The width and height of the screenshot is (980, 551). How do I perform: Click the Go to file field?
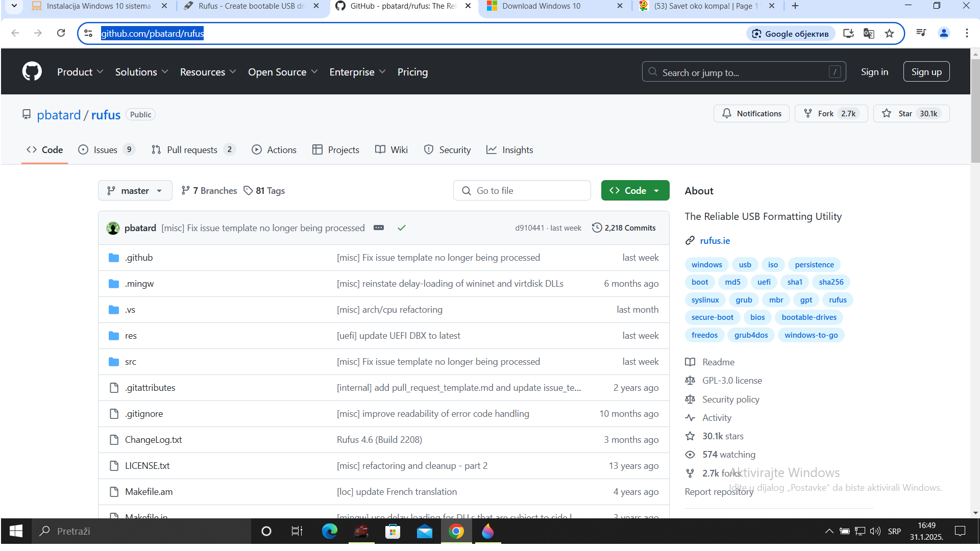(x=522, y=190)
